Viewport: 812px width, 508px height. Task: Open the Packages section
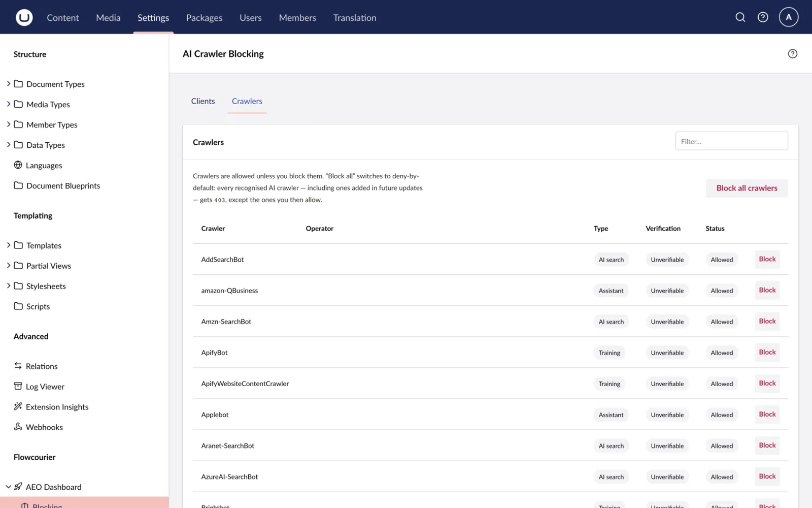click(x=204, y=18)
